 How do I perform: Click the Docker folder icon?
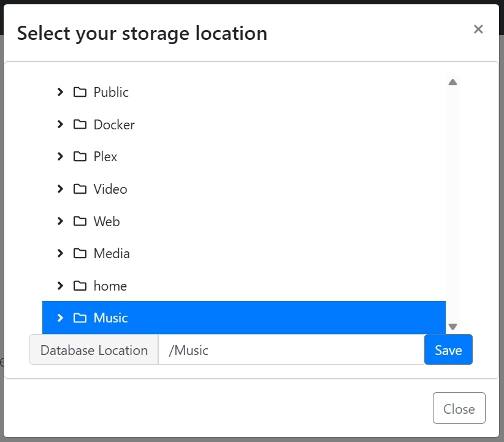coord(80,124)
